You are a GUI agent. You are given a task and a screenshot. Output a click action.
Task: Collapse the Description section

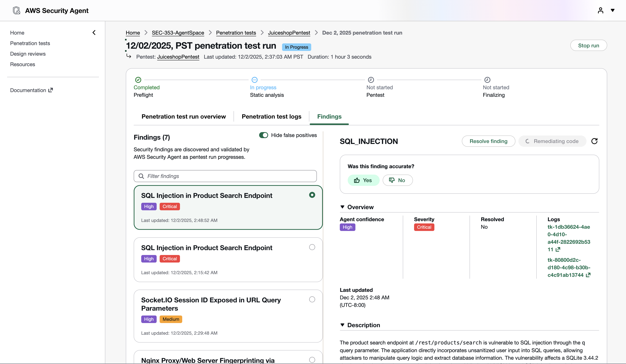click(342, 325)
